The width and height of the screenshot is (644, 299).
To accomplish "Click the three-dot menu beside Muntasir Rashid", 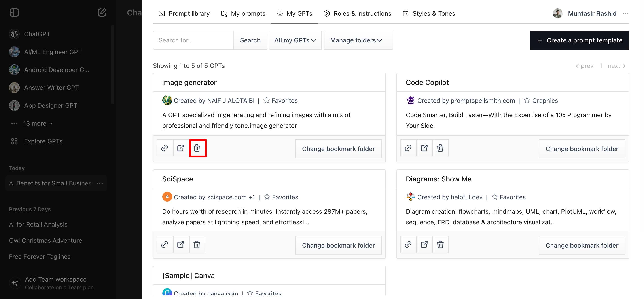I will (x=625, y=13).
